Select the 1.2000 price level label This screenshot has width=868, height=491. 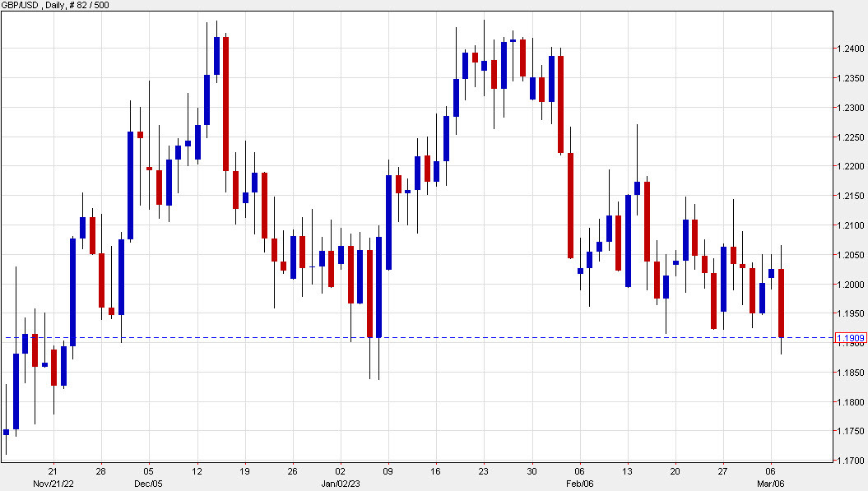click(851, 284)
